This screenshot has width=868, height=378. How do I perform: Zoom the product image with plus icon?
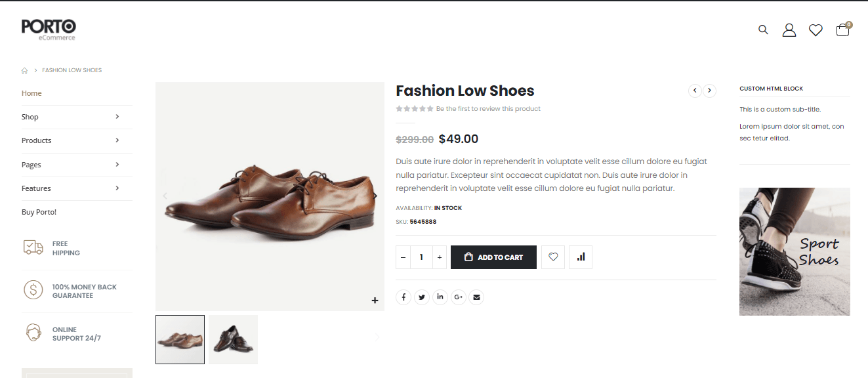[x=375, y=300]
